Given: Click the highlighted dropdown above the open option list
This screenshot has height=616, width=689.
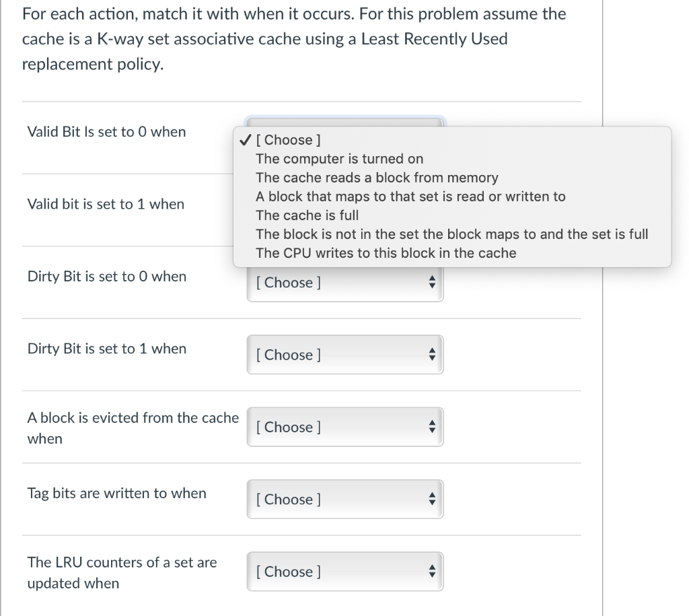Looking at the screenshot, I should 345,121.
